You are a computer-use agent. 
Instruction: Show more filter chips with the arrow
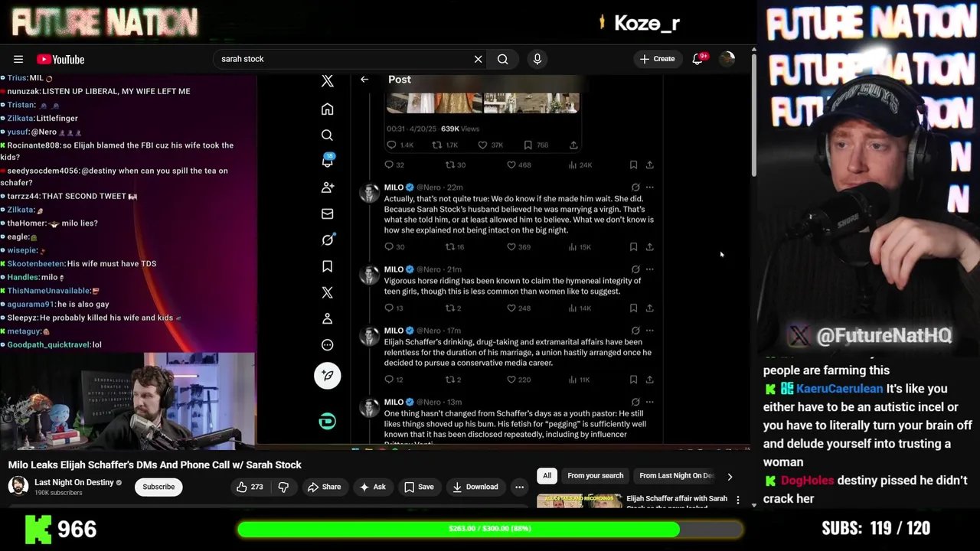coord(730,477)
